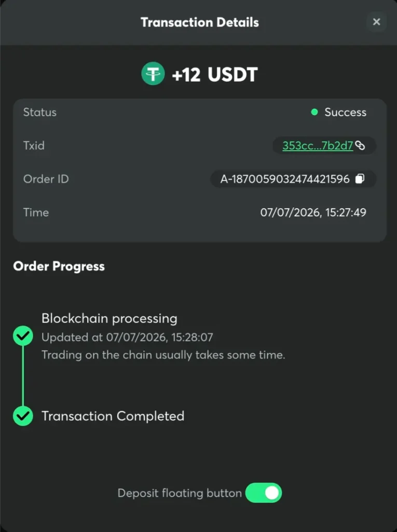Select the Order ID number A-1870059032474421596

pos(285,179)
